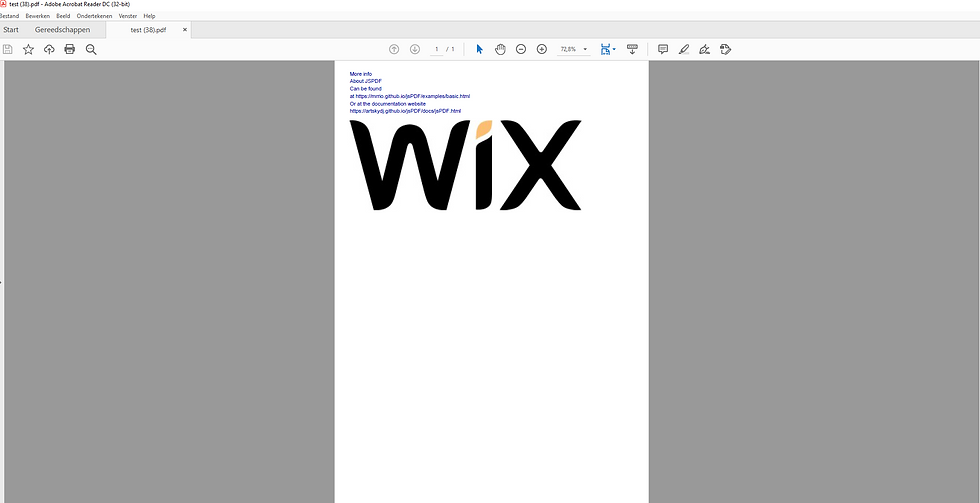Print the document with printer icon
This screenshot has width=980, height=503.
click(x=69, y=49)
